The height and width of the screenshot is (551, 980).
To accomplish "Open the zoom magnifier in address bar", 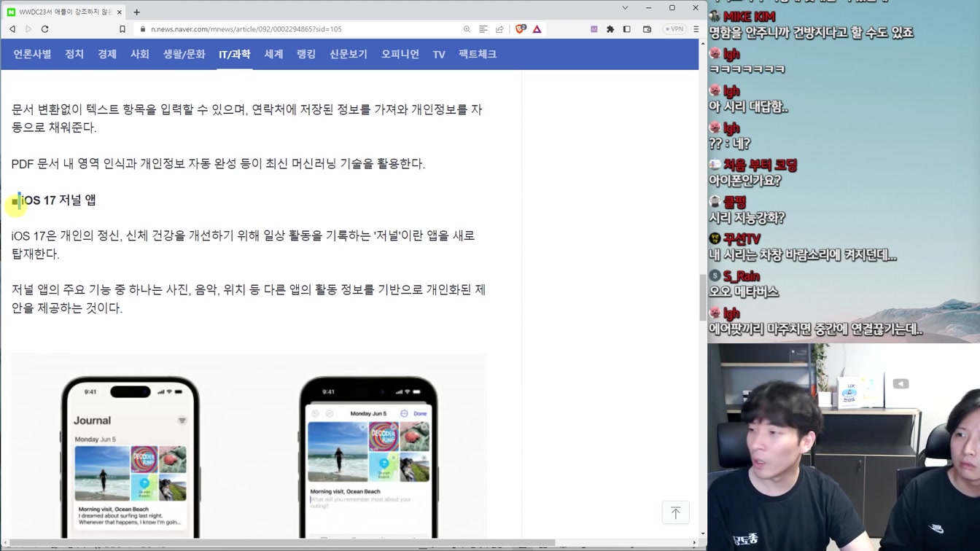I will coord(467,29).
